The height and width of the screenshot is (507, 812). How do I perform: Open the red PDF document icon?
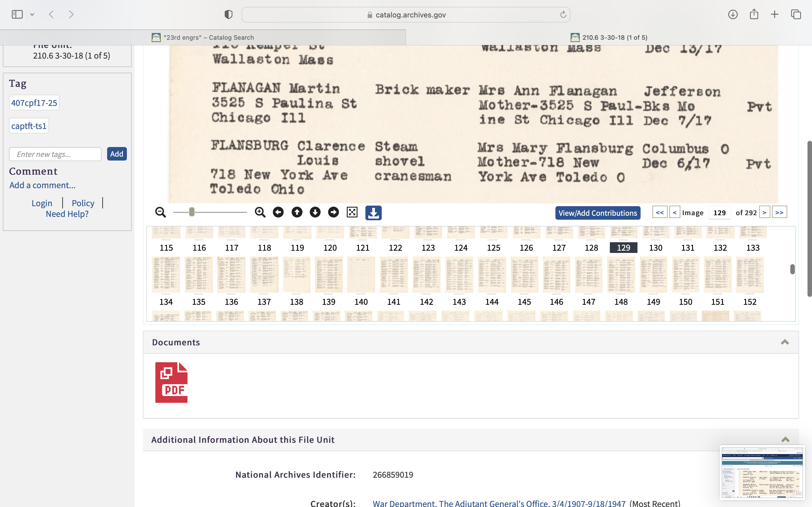tap(171, 382)
